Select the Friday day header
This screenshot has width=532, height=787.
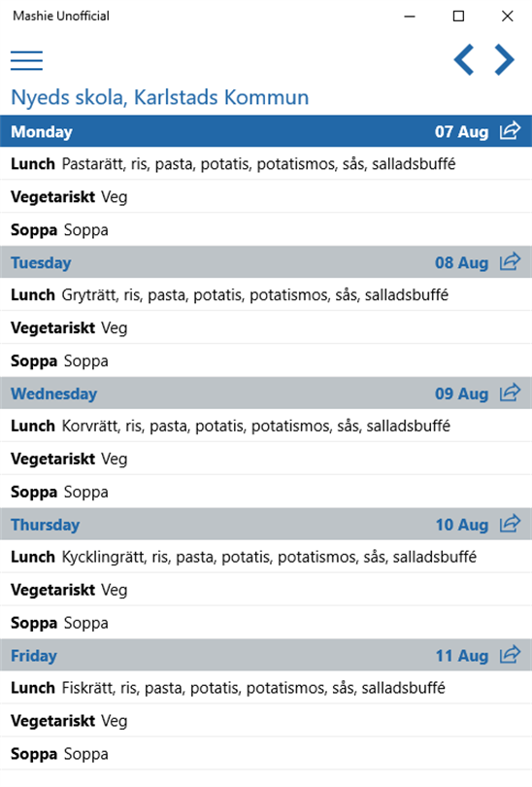[266, 655]
